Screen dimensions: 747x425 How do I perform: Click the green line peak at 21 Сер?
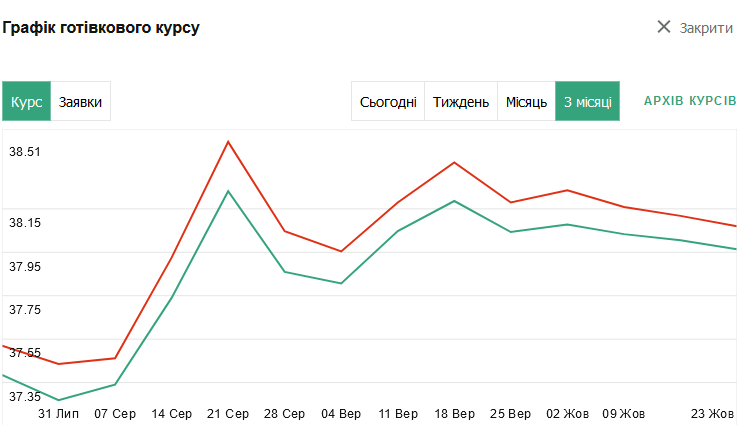point(228,190)
